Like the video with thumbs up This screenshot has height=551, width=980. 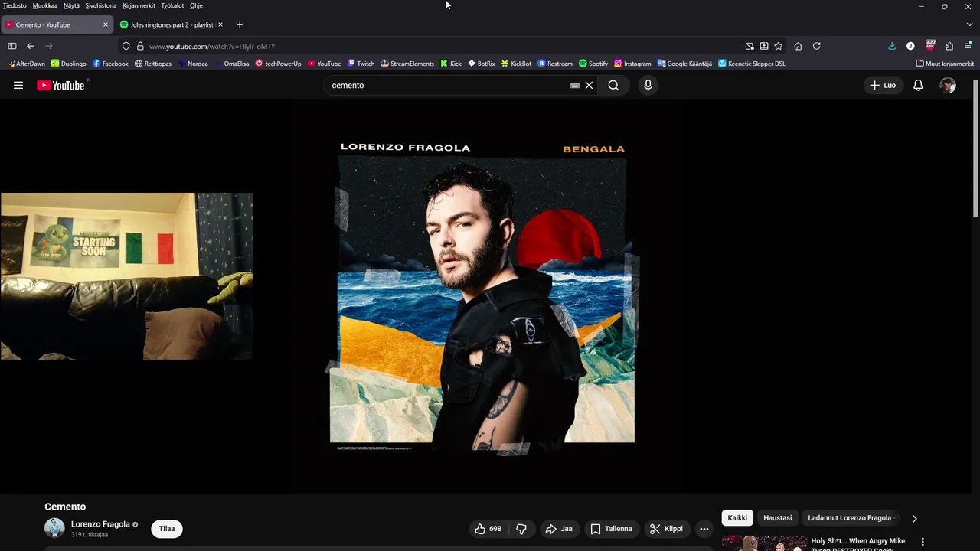[488, 529]
